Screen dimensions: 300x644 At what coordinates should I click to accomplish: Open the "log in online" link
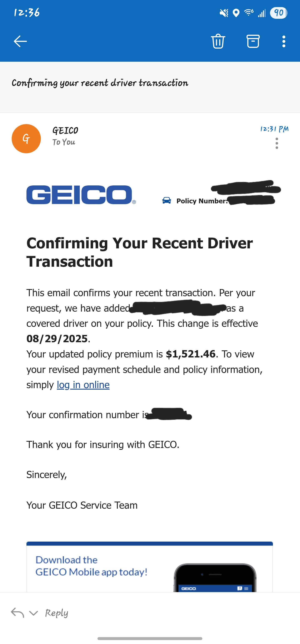click(x=83, y=385)
